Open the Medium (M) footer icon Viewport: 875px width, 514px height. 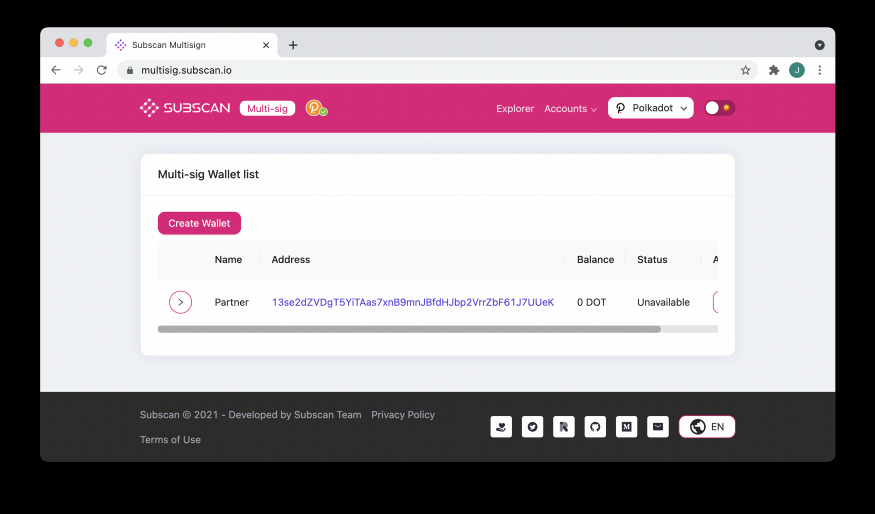(x=626, y=427)
